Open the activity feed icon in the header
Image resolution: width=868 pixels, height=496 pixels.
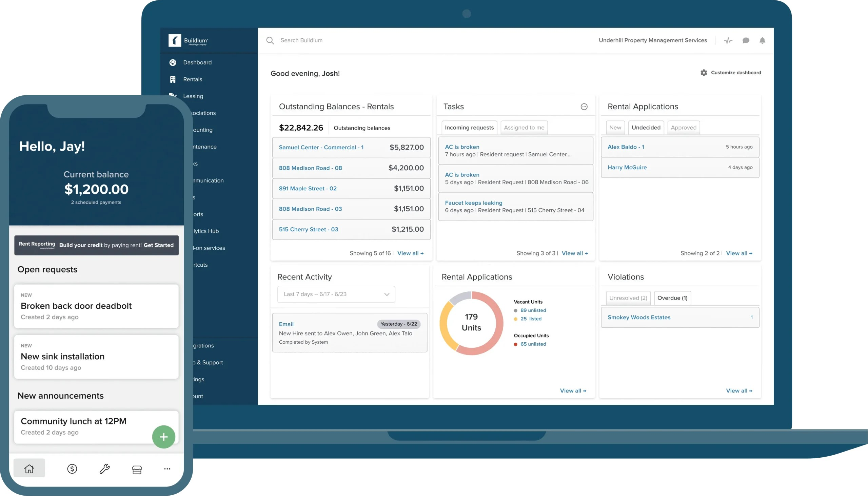728,40
